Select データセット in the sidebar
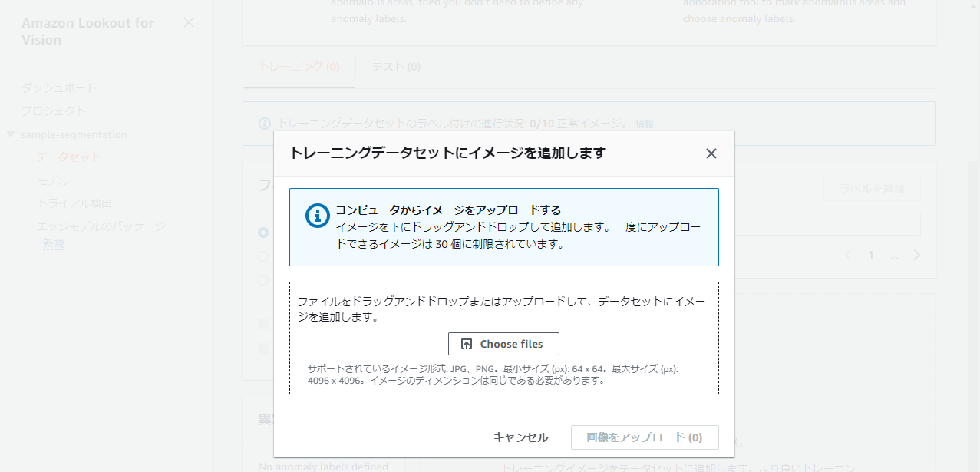This screenshot has width=980, height=472. 69,157
